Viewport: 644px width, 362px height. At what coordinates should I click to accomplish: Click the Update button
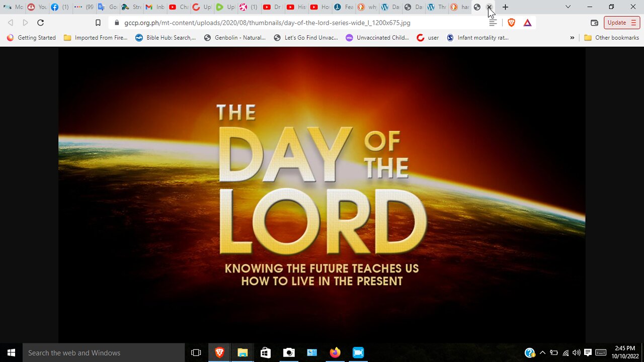pos(622,23)
